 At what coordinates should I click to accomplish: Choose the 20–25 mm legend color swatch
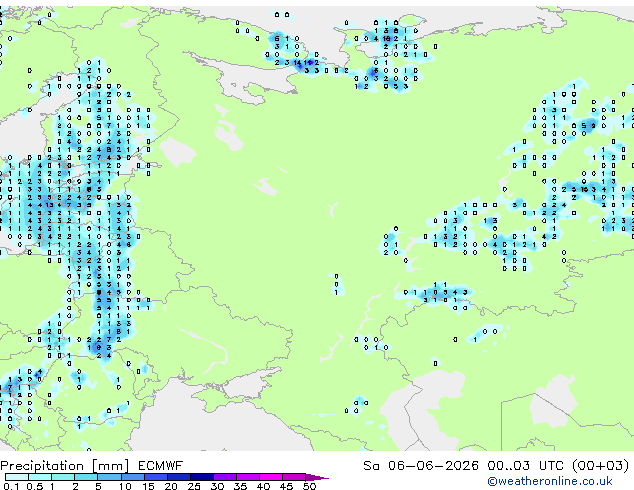179,477
